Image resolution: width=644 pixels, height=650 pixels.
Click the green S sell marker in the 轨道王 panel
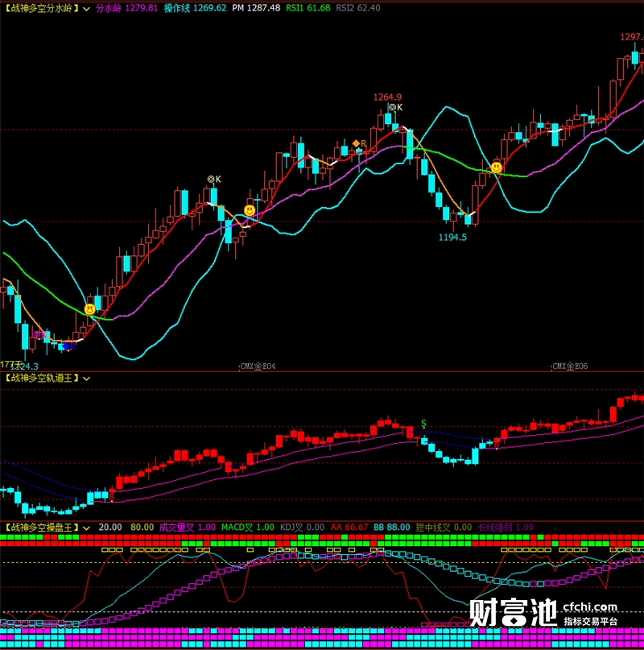pos(423,423)
